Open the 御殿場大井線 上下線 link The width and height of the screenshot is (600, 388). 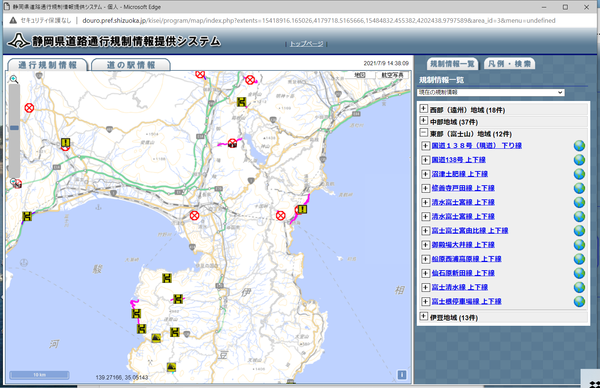[463, 245]
